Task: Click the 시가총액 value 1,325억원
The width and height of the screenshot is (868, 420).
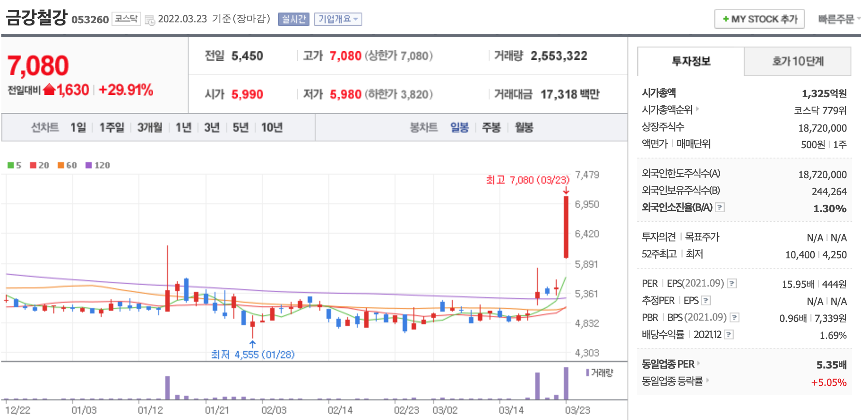Action: pos(824,94)
